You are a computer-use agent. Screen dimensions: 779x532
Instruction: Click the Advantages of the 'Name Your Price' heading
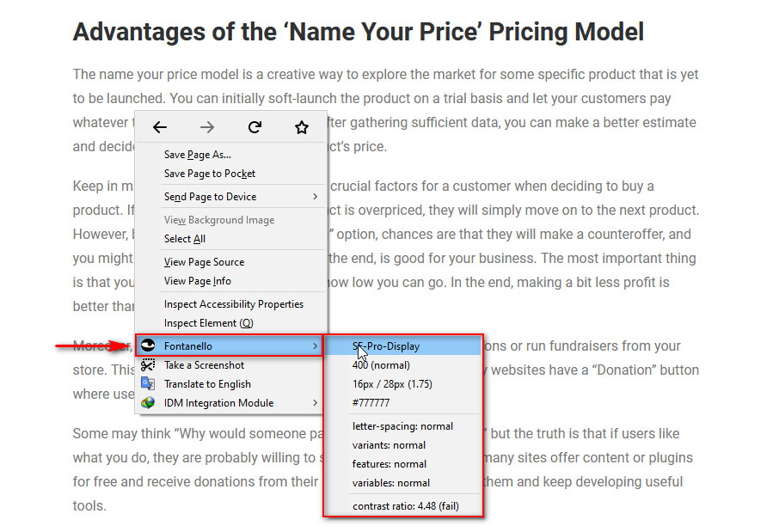(359, 32)
